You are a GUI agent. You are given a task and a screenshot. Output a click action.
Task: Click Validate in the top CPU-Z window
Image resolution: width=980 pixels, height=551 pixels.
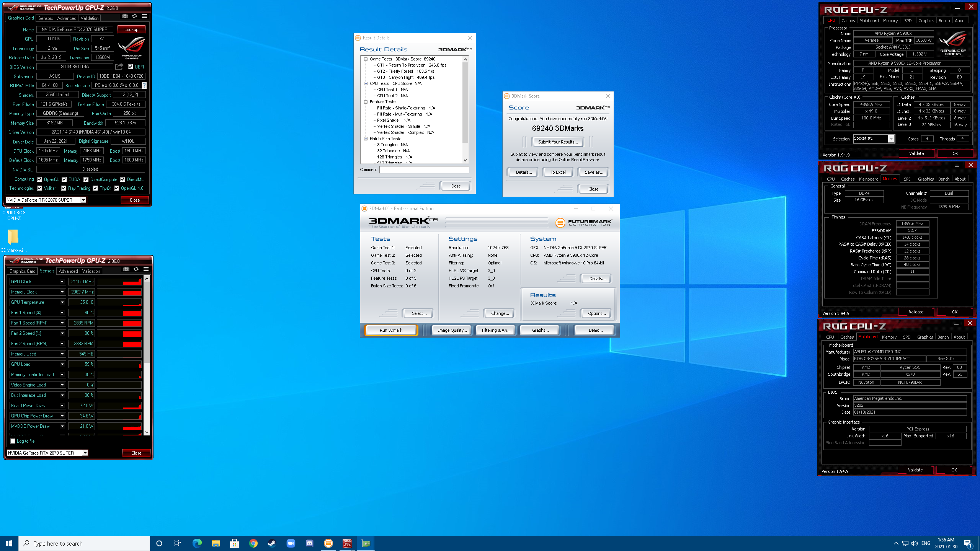(x=916, y=153)
